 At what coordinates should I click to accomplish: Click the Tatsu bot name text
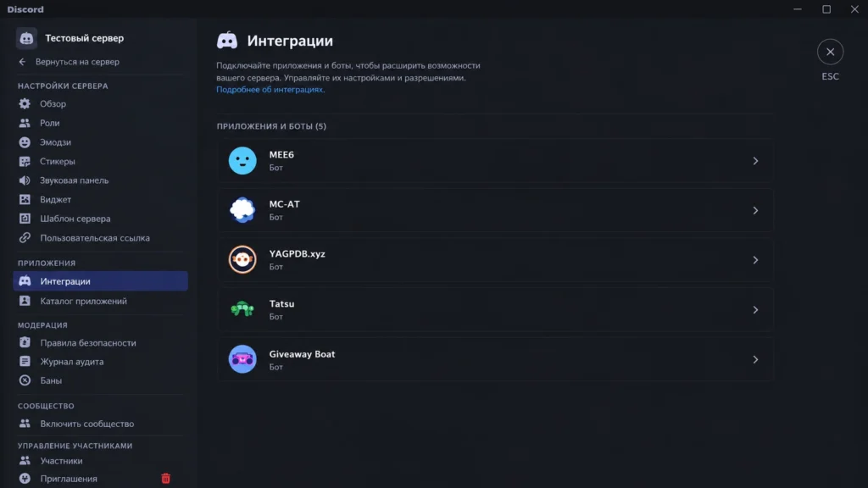(x=281, y=304)
